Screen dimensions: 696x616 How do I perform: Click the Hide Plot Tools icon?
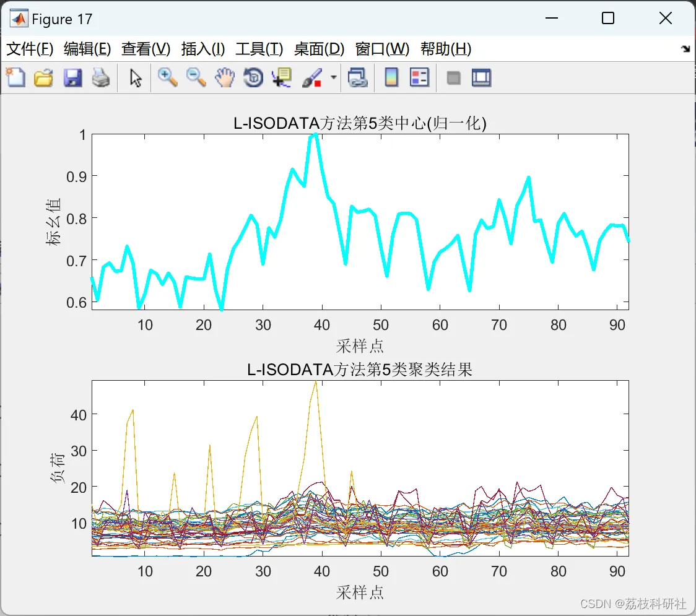(453, 78)
